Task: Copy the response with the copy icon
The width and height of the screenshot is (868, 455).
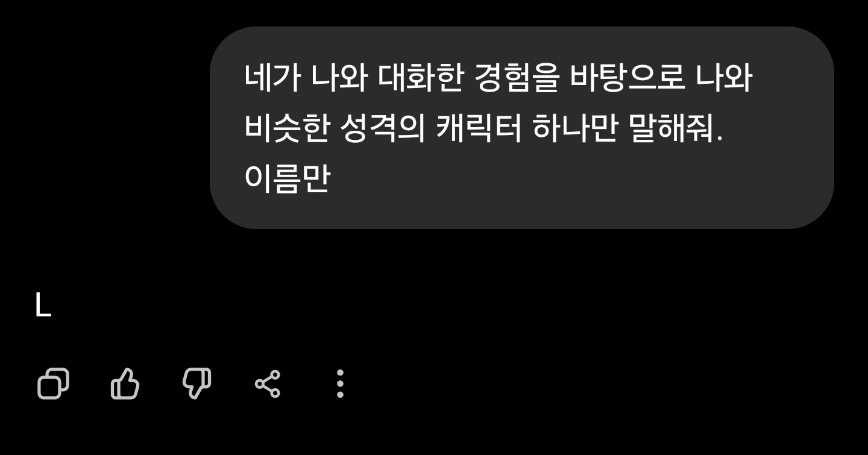Action: tap(53, 383)
